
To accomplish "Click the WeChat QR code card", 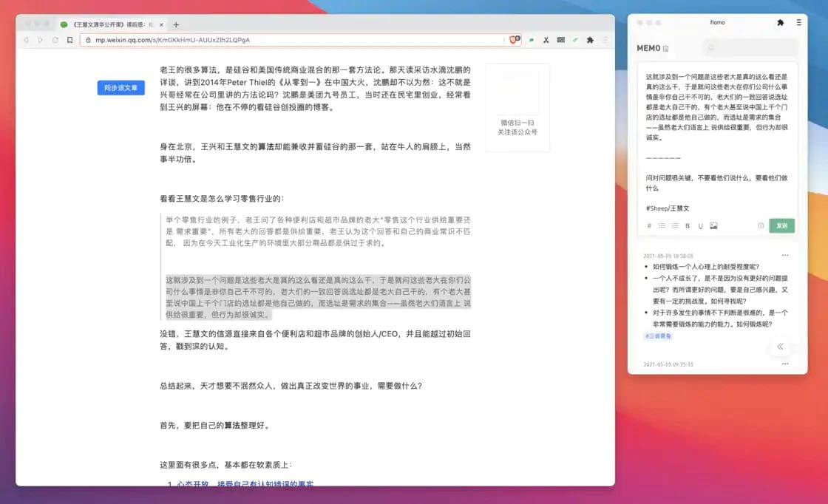I will pyautogui.click(x=517, y=107).
